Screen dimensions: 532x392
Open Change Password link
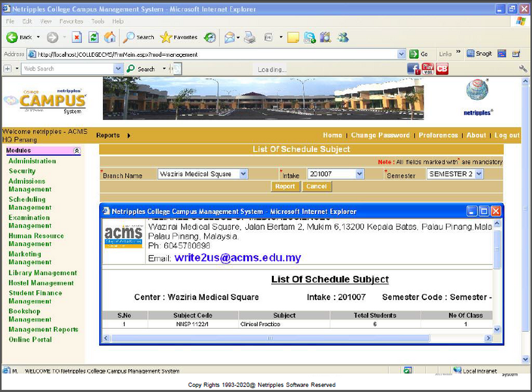[x=380, y=135]
